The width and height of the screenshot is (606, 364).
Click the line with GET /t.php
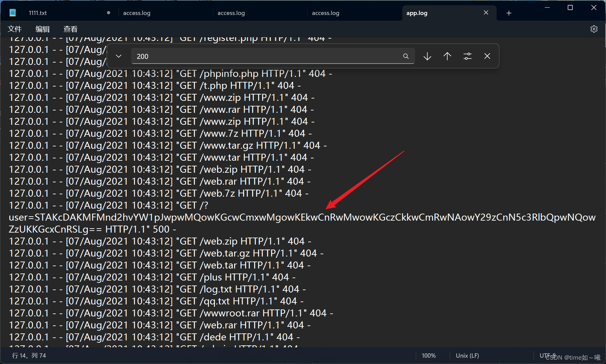coord(155,86)
